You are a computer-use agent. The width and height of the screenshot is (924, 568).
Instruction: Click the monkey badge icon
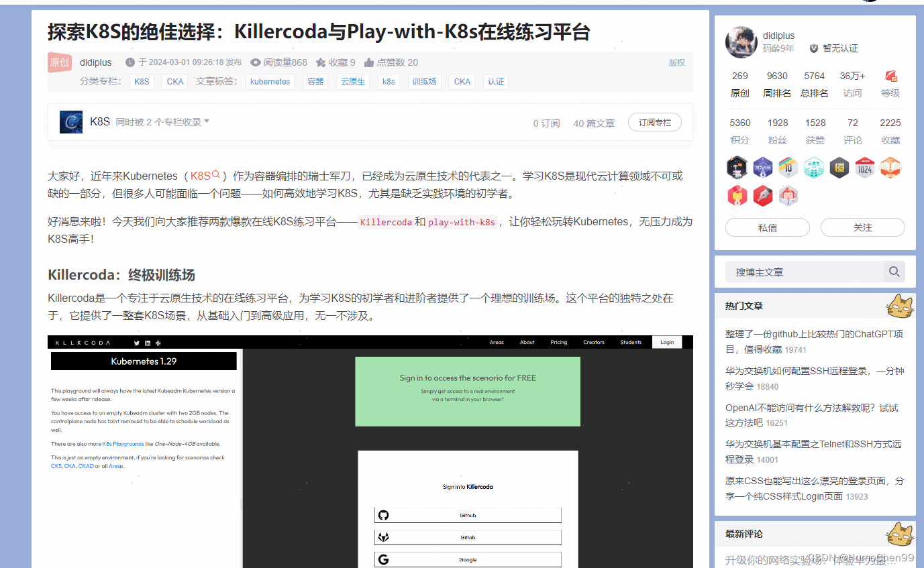[x=788, y=195]
